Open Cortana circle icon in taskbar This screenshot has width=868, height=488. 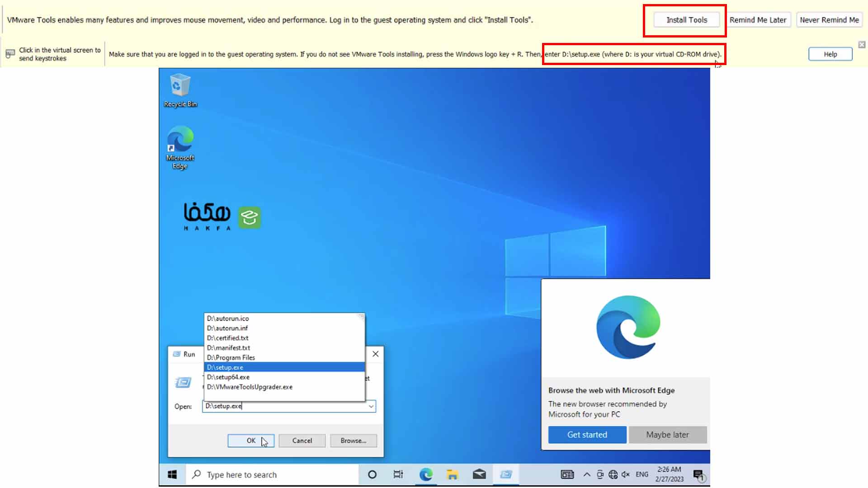pos(372,474)
